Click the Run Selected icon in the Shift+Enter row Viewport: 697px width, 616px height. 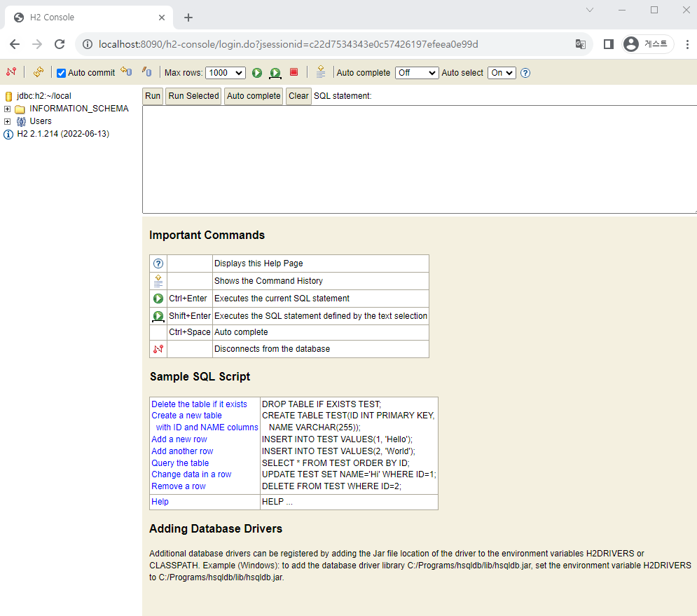[x=158, y=316]
